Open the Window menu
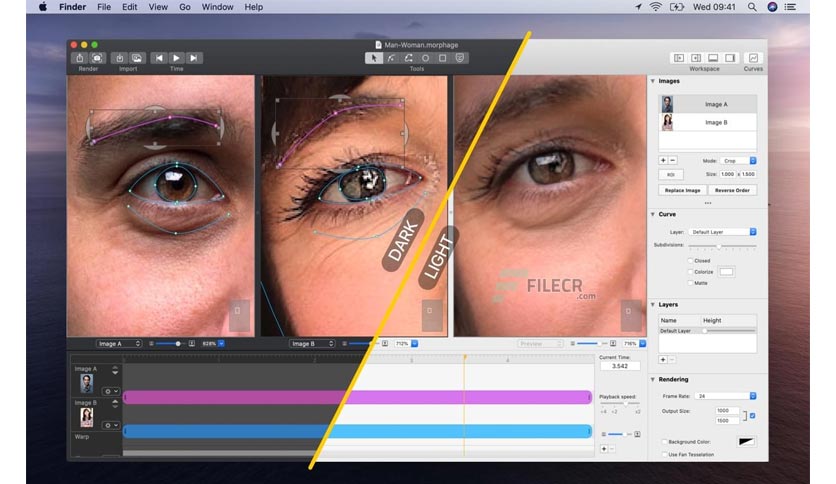Viewport: 836px width, 484px height. (x=218, y=7)
